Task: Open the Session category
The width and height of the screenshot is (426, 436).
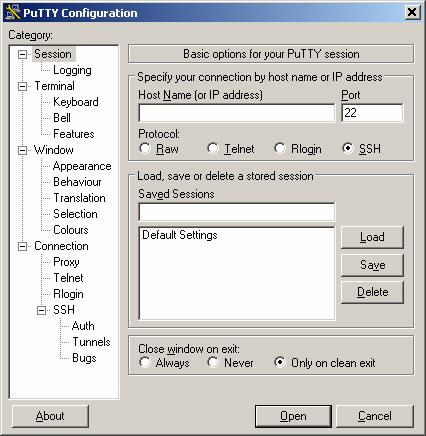Action: (x=53, y=54)
